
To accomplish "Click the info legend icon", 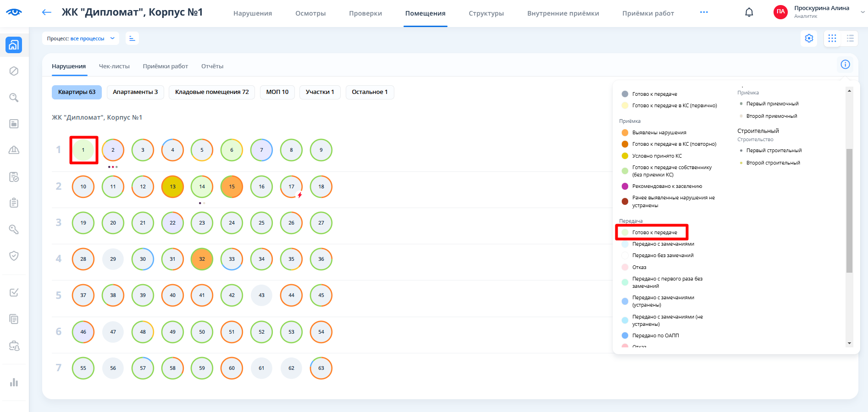I will coord(845,65).
